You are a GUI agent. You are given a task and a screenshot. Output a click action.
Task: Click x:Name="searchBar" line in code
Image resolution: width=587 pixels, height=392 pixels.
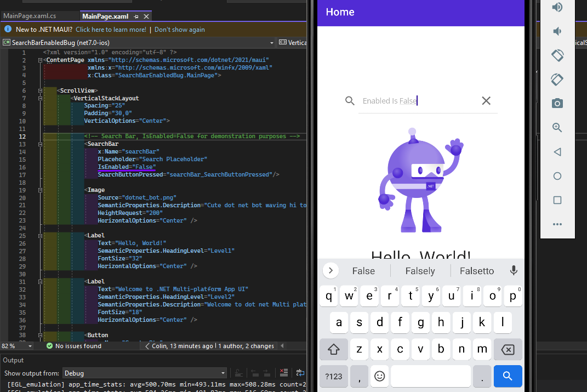[x=128, y=152]
